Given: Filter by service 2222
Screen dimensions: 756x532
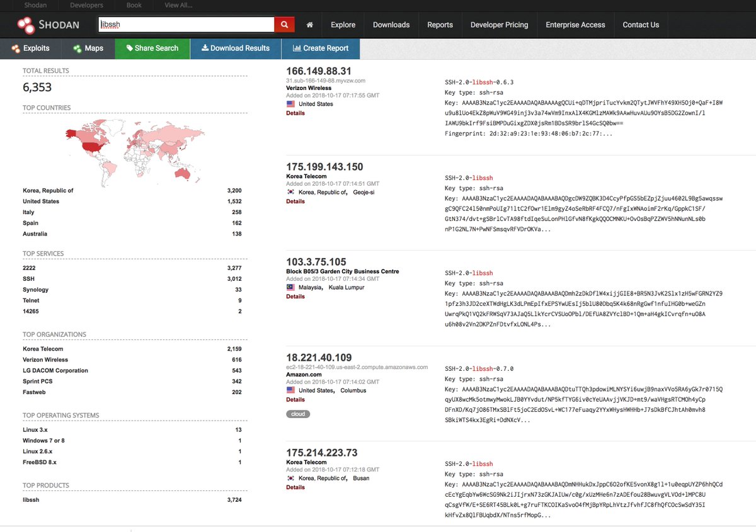Looking at the screenshot, I should pos(29,268).
